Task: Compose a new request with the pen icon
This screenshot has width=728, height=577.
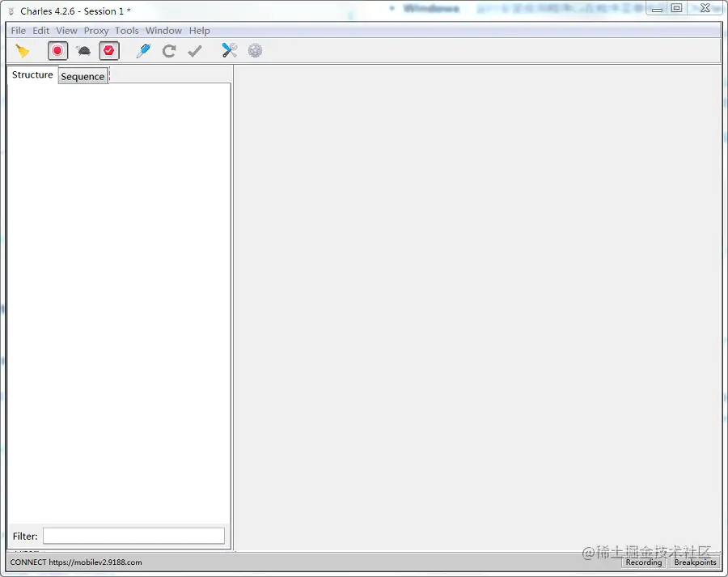Action: 143,51
